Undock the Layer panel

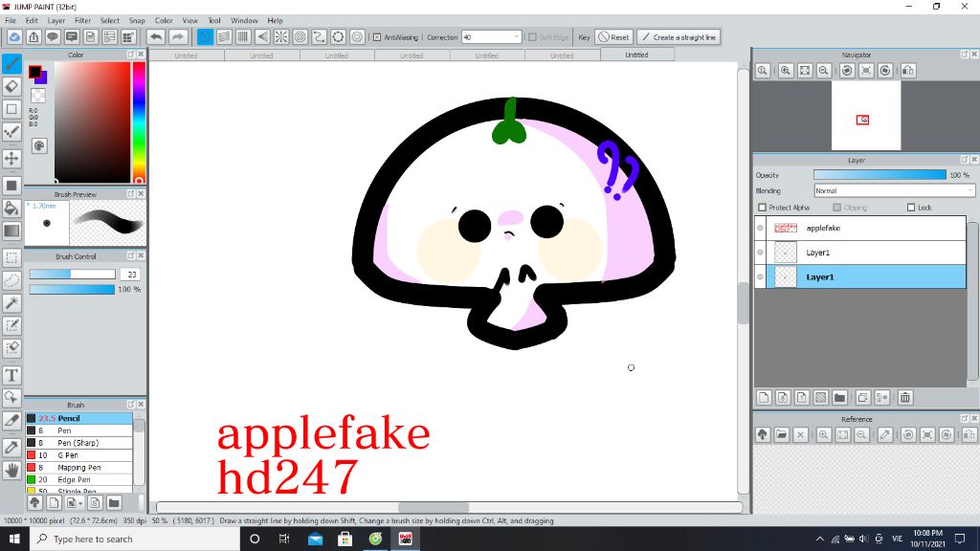tap(965, 160)
